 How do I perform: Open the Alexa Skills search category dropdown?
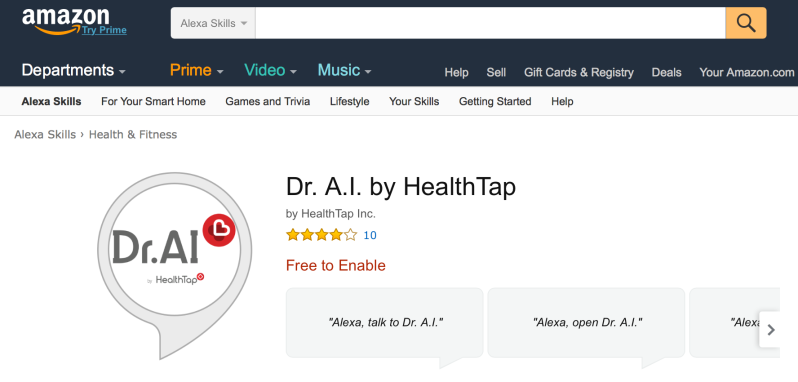[x=213, y=23]
